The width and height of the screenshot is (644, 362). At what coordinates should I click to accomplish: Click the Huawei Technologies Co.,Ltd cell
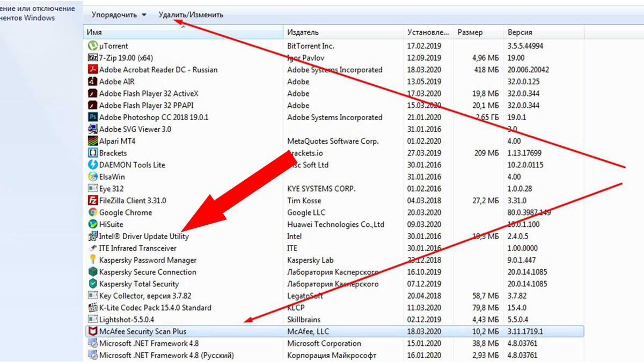click(336, 224)
